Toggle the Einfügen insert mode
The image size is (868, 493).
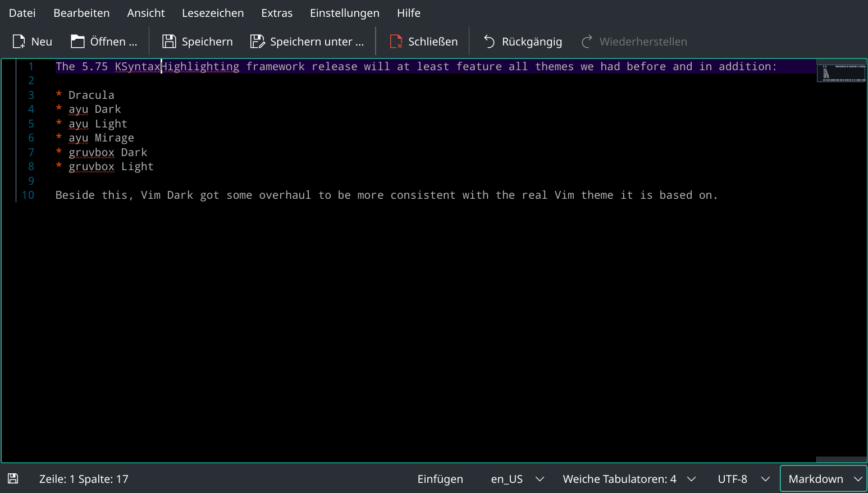[x=440, y=479]
